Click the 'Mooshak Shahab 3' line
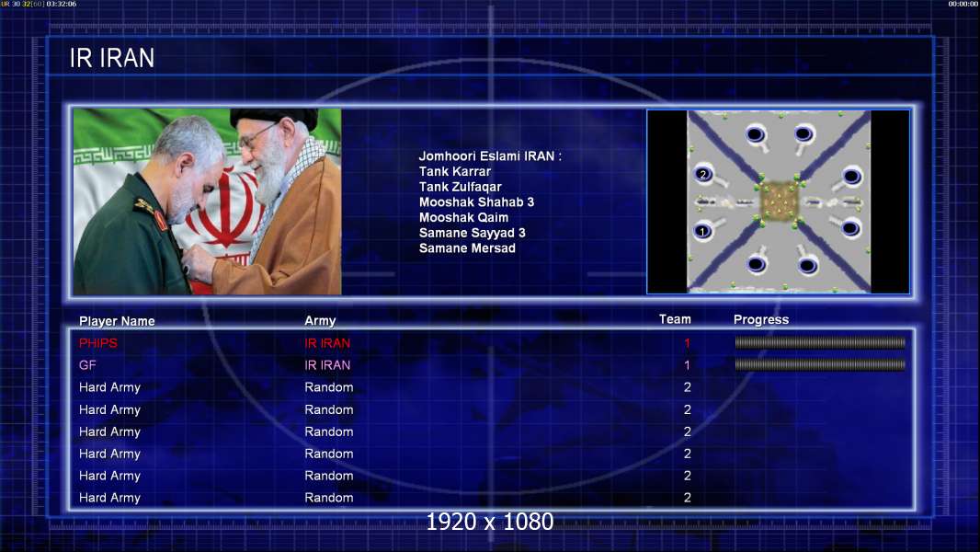The height and width of the screenshot is (552, 980). (x=476, y=201)
